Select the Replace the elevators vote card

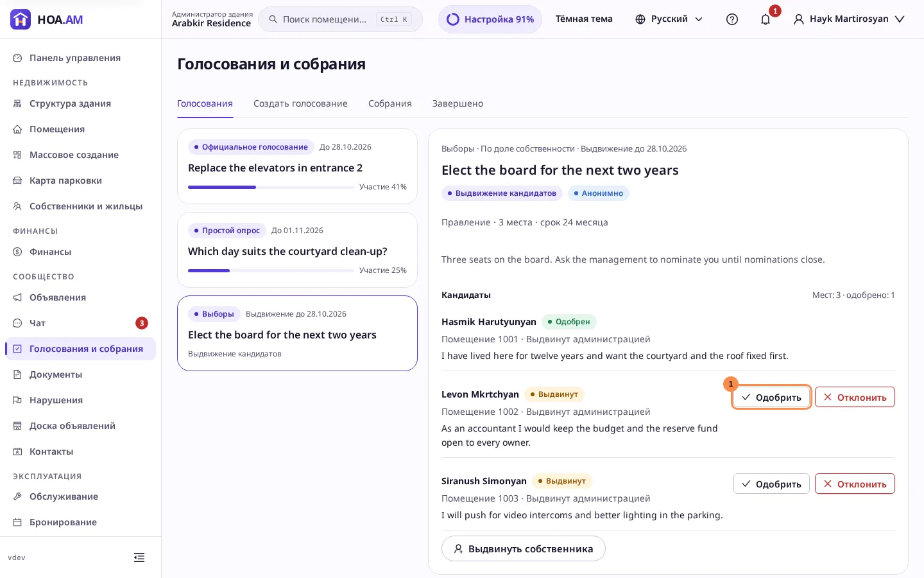297,166
